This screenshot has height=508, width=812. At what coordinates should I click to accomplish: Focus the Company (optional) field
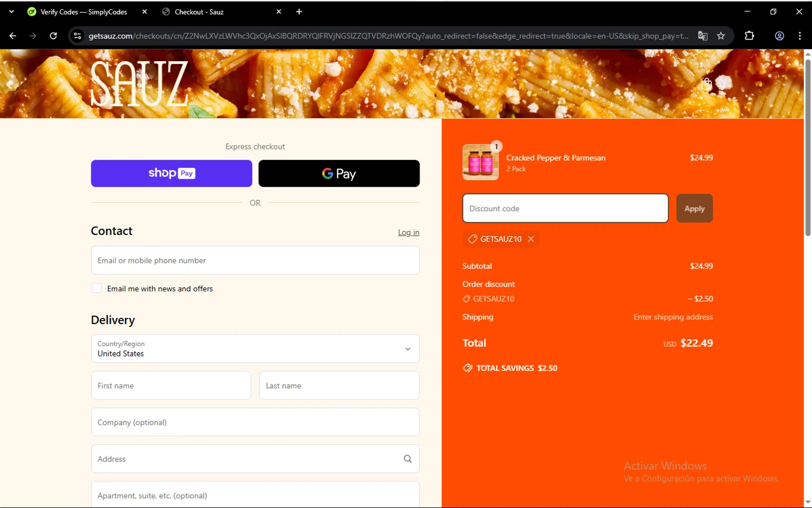click(x=255, y=422)
